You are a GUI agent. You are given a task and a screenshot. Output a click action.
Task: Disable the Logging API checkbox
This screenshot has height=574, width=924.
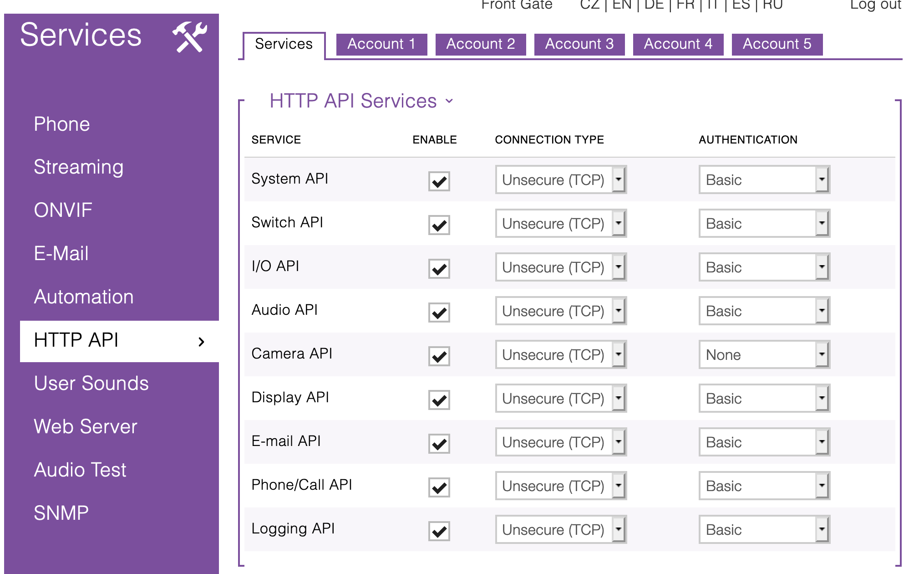tap(439, 531)
